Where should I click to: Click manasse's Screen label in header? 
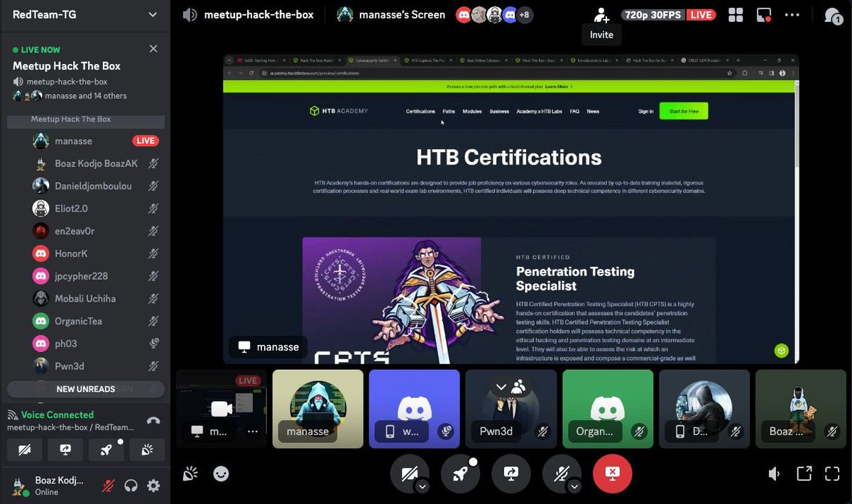click(402, 15)
